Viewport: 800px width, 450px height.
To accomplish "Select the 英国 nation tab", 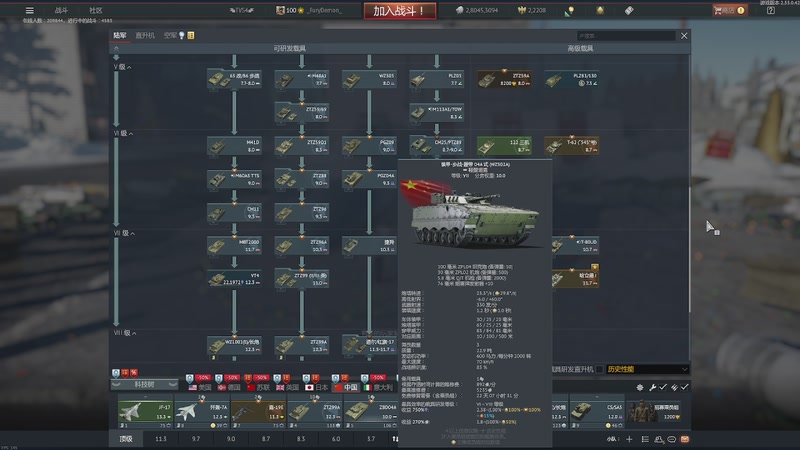I will point(287,387).
